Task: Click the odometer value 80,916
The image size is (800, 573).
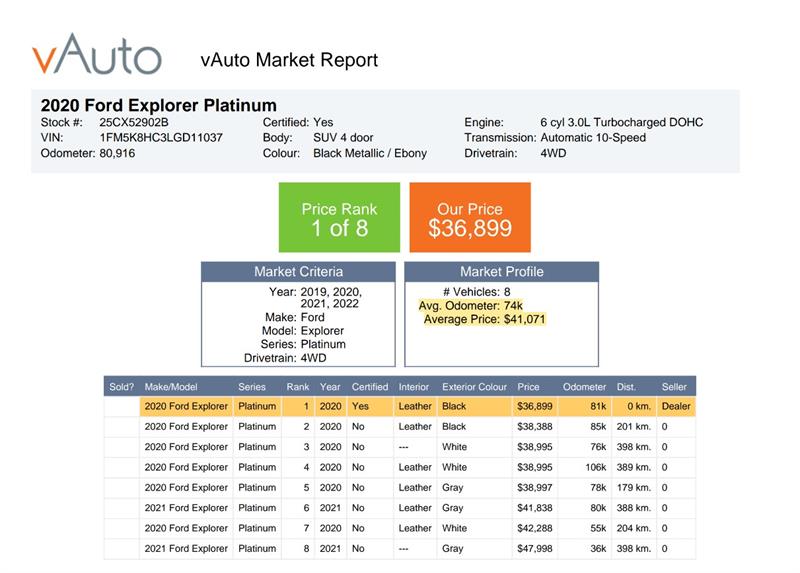Action: click(117, 153)
